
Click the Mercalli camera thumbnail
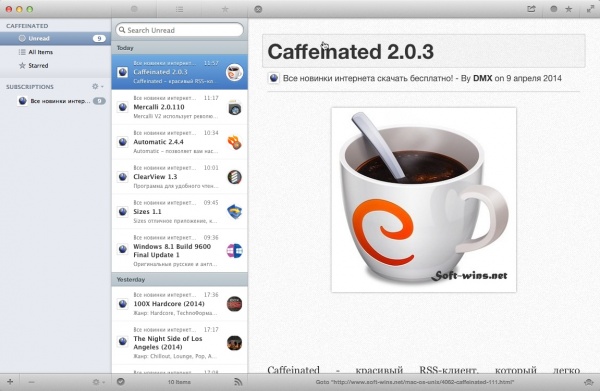pyautogui.click(x=235, y=108)
